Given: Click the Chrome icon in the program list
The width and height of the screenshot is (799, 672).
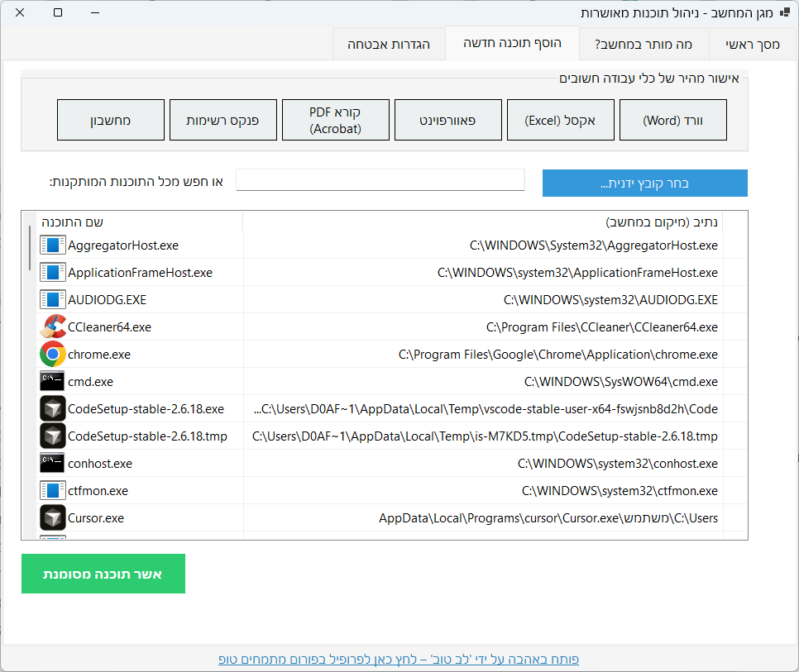Looking at the screenshot, I should pyautogui.click(x=53, y=354).
